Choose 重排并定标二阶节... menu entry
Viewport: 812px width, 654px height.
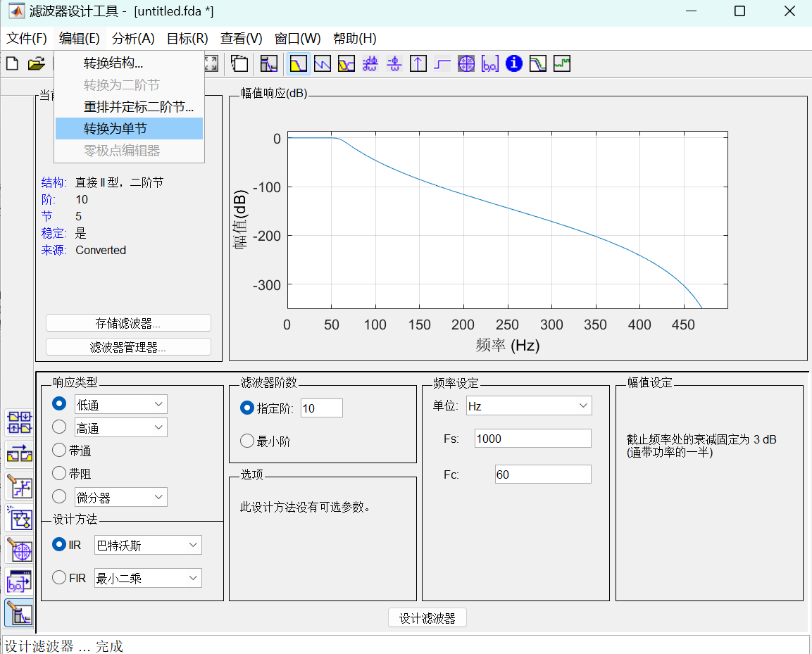coord(129,107)
